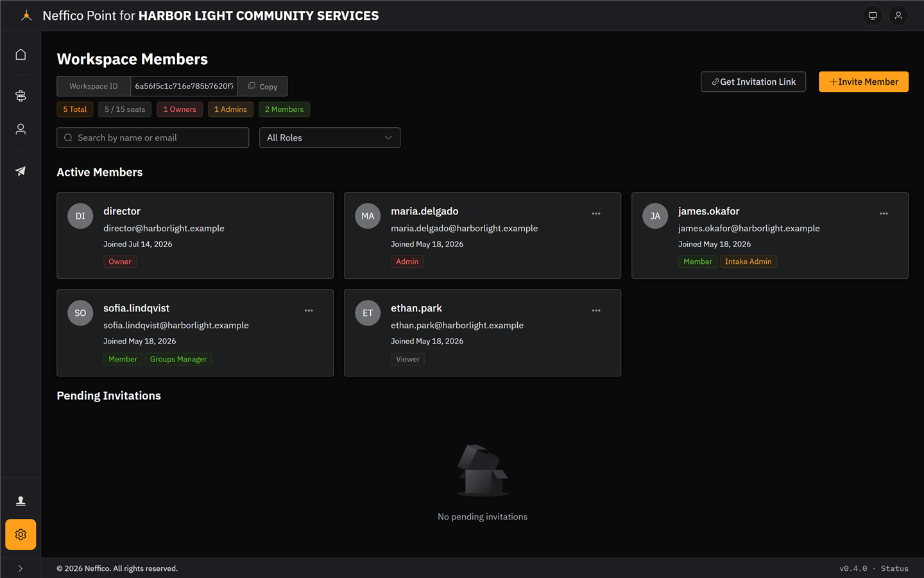Open the settings gear icon
This screenshot has height=578, width=924.
tap(21, 534)
